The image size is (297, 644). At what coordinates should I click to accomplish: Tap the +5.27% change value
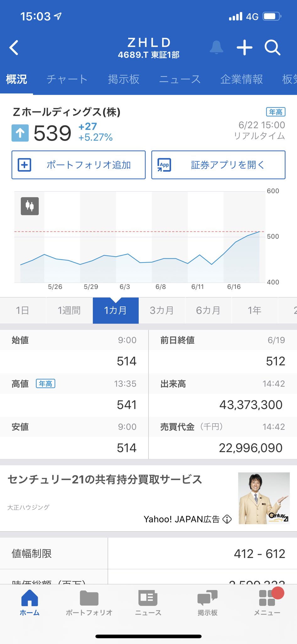(95, 137)
